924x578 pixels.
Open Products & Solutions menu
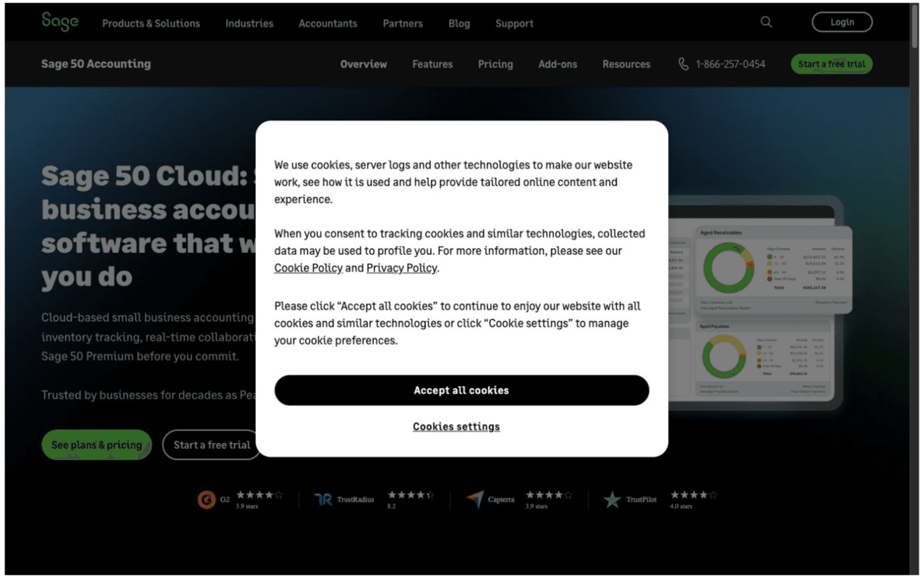click(151, 23)
